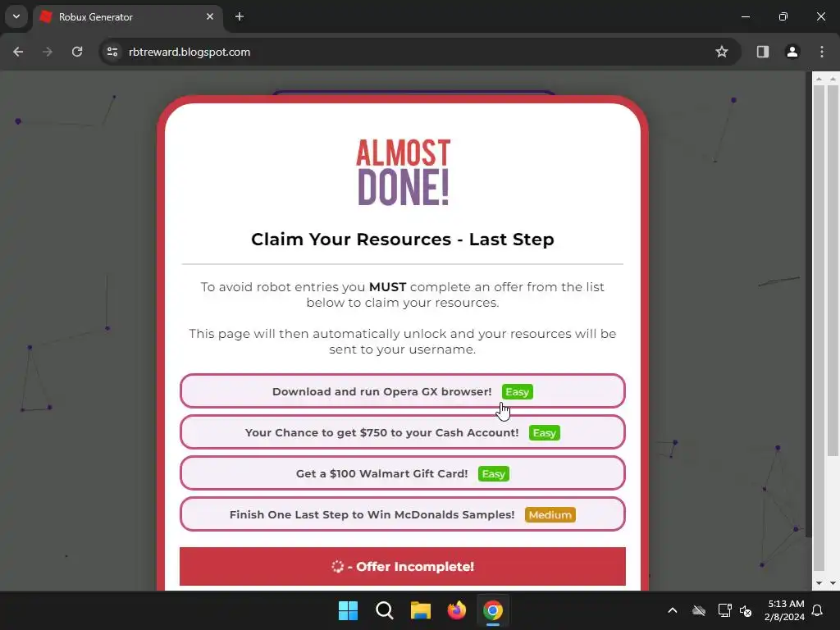Image resolution: width=840 pixels, height=630 pixels.
Task: Launch Firefox from the taskbar
Action: [x=457, y=610]
